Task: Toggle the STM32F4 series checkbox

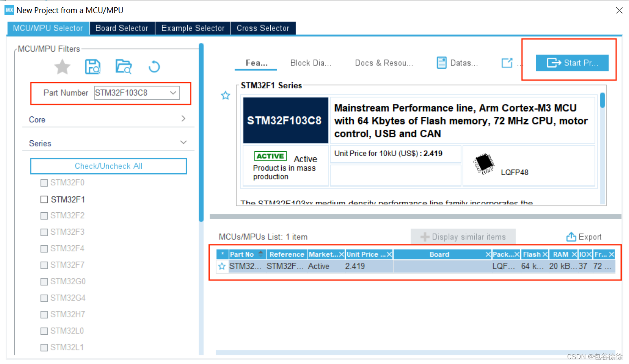Action: tap(44, 249)
